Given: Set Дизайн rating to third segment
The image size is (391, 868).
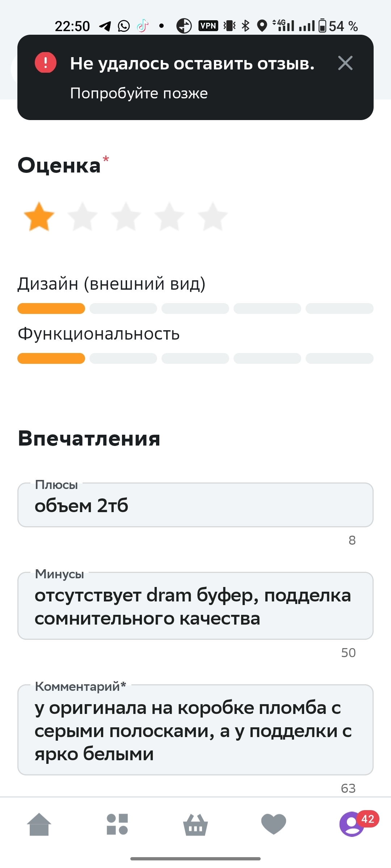Looking at the screenshot, I should click(195, 309).
